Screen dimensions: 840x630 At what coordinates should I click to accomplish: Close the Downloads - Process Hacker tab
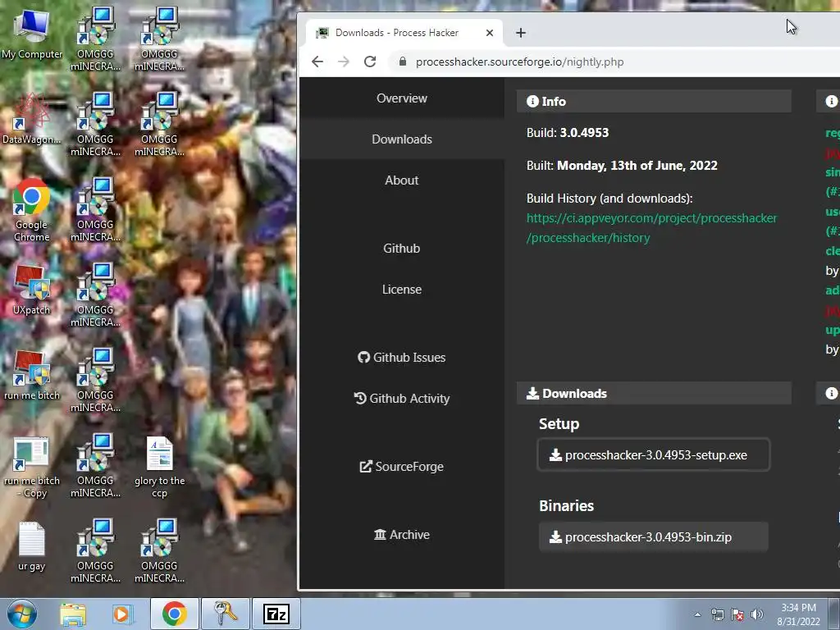click(489, 33)
